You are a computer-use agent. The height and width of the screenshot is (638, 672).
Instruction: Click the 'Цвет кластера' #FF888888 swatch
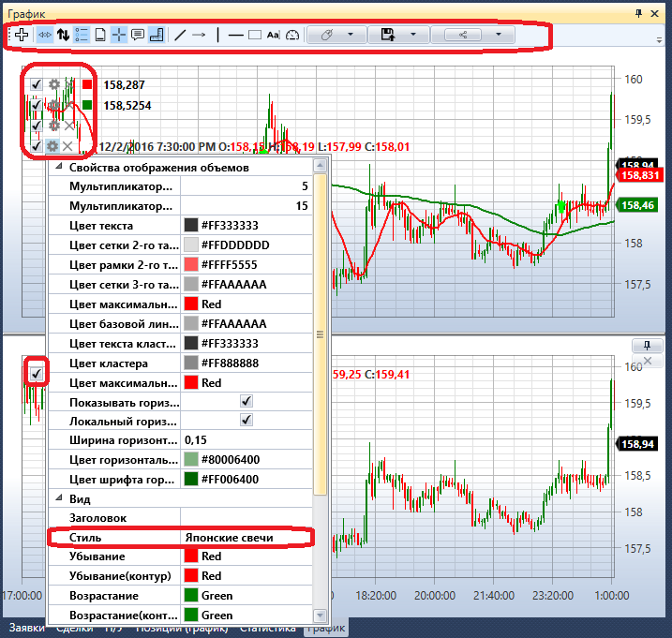tap(190, 363)
